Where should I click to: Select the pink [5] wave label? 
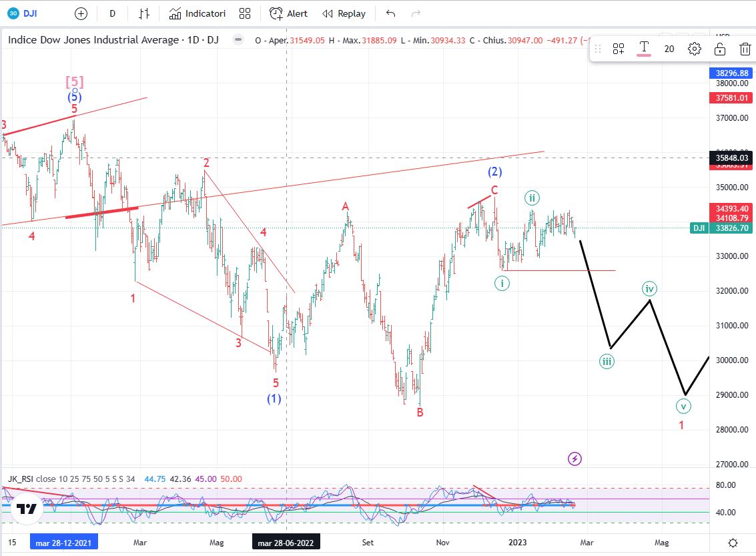click(75, 81)
